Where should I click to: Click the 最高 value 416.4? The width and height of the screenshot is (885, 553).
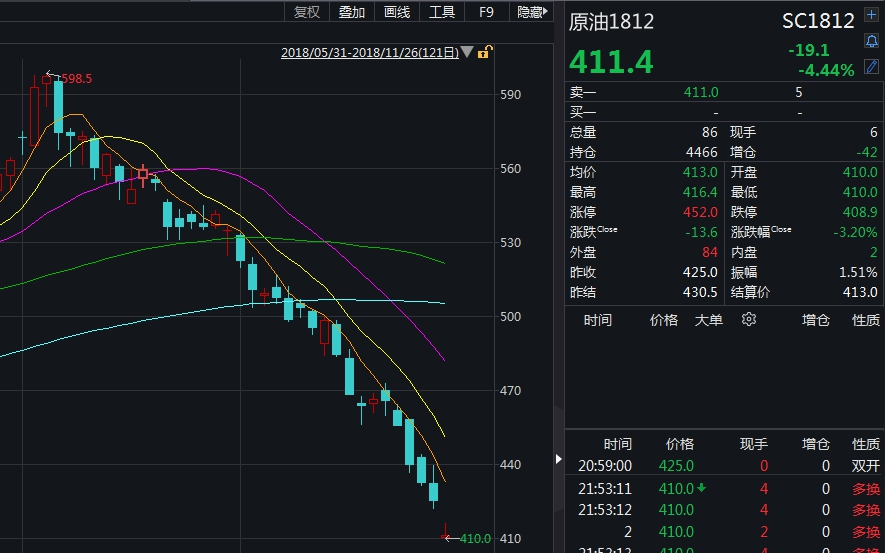[700, 192]
